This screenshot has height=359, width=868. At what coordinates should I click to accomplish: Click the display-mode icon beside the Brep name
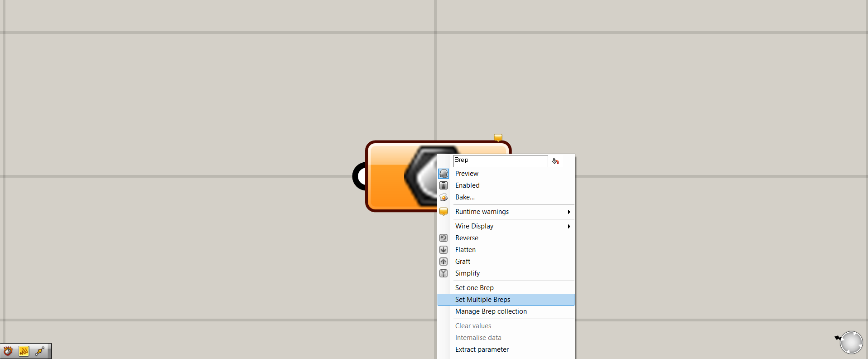555,161
